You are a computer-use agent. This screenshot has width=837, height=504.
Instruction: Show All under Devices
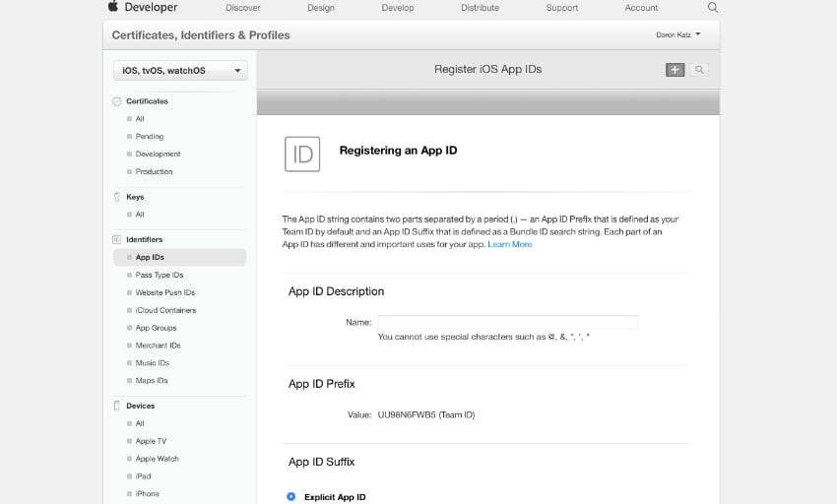click(140, 423)
